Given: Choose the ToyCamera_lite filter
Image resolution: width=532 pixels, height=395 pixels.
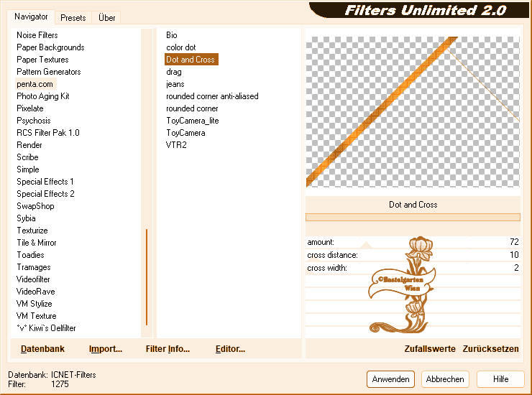Looking at the screenshot, I should tap(193, 121).
